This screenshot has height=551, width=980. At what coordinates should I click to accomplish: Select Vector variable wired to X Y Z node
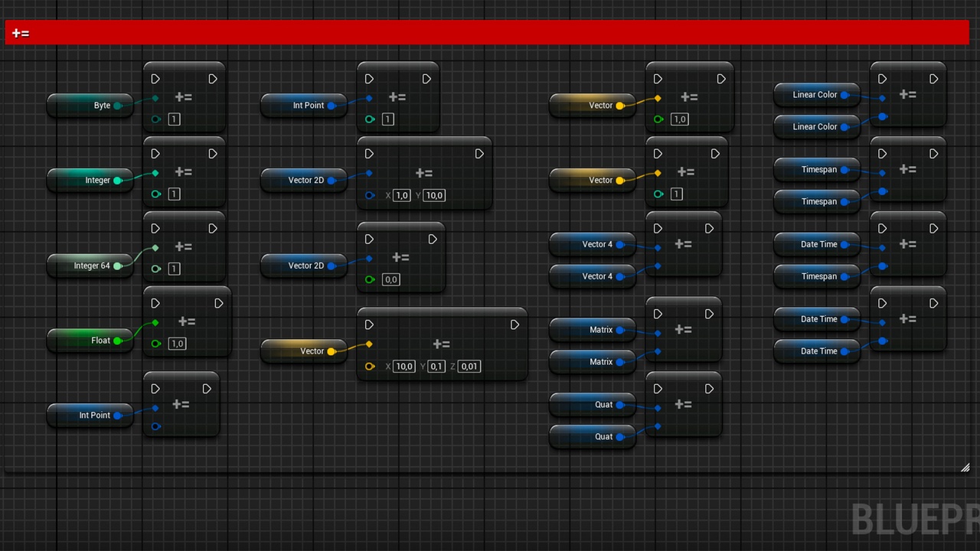tap(304, 351)
